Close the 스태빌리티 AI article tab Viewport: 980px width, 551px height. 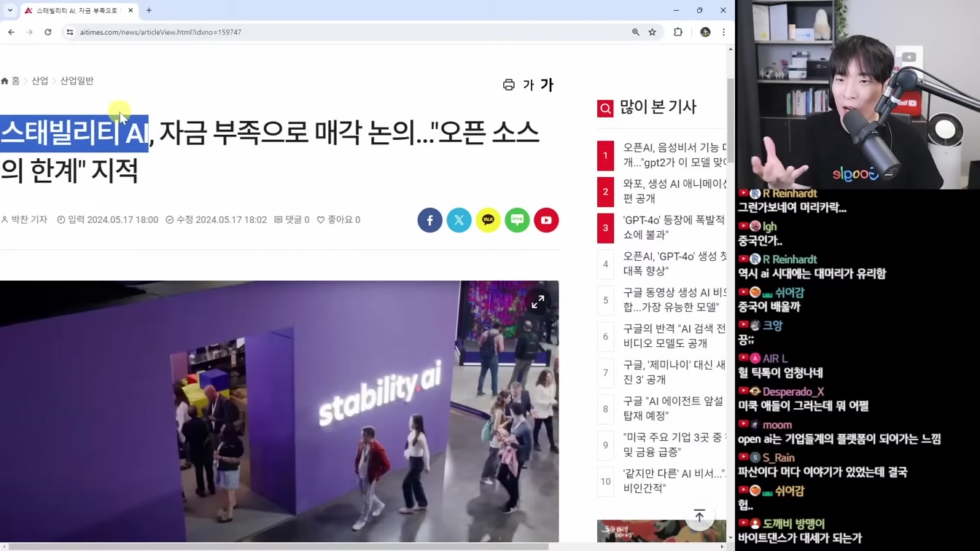(x=131, y=10)
